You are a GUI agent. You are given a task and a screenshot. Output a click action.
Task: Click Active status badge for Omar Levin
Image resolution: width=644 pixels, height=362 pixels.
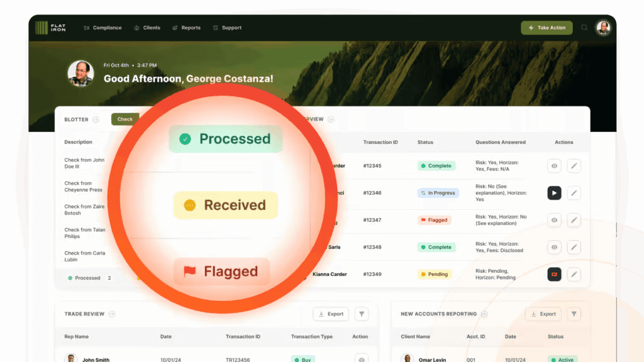click(x=563, y=359)
